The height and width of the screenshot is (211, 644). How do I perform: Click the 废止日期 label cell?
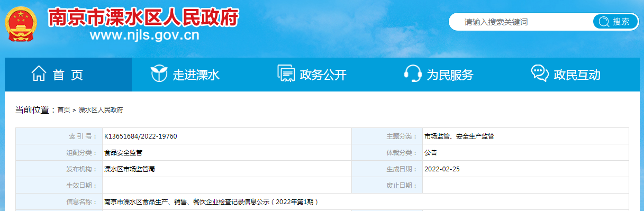387,185
